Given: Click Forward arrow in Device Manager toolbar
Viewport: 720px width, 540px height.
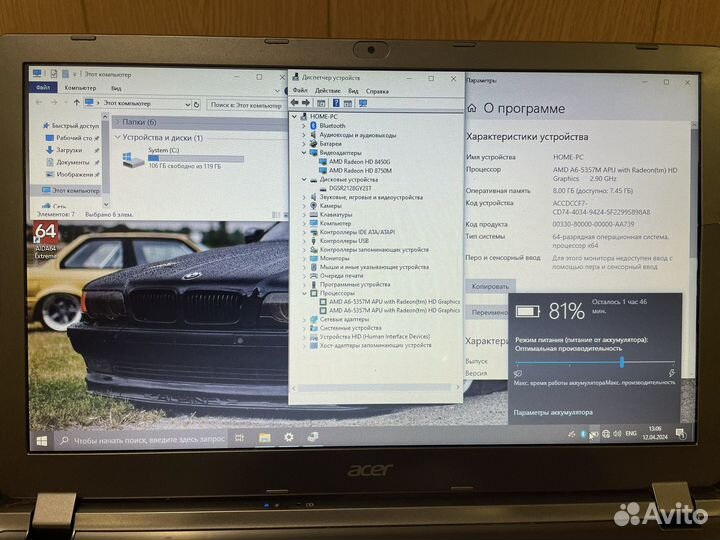Looking at the screenshot, I should point(306,103).
